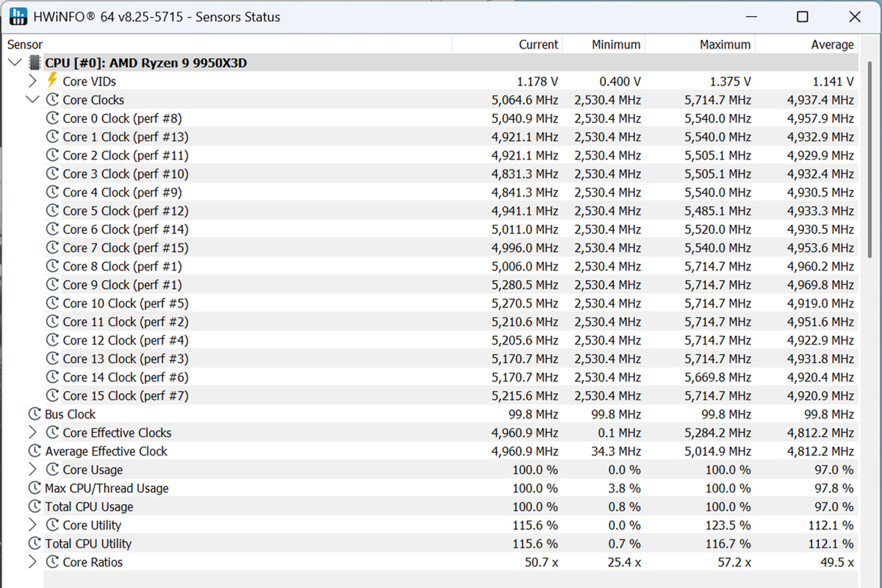
Task: Click the icon beside Average Effective Clock
Action: pyautogui.click(x=35, y=451)
